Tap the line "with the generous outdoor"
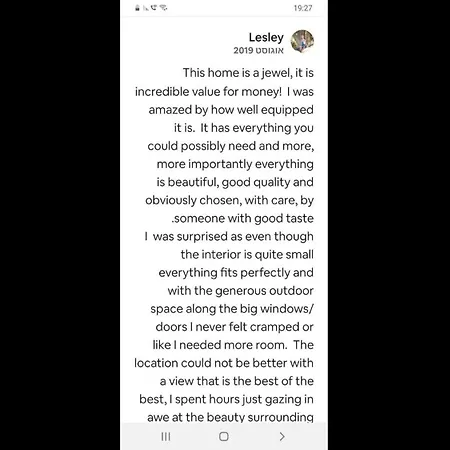This screenshot has width=450, height=450. pyautogui.click(x=241, y=291)
